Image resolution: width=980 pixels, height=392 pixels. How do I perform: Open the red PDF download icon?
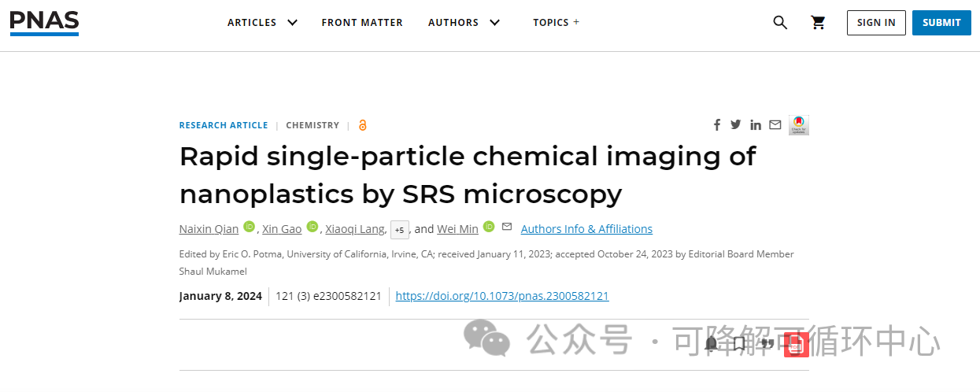pos(796,344)
